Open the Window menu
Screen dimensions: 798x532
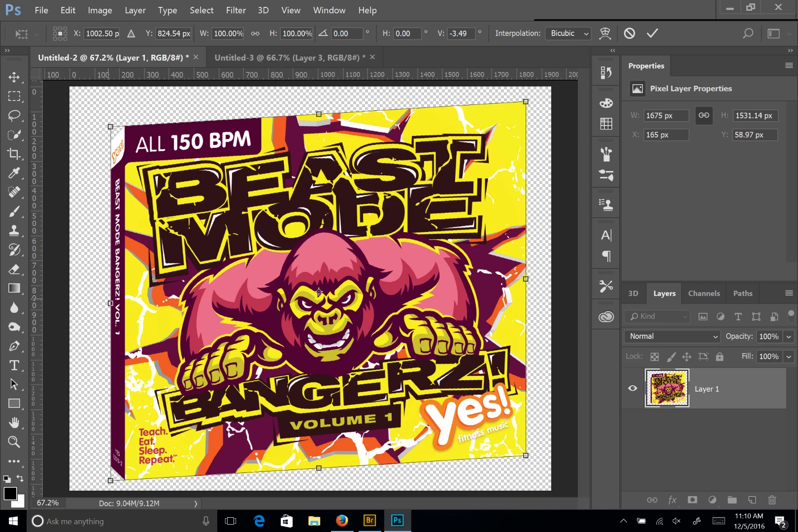pos(329,10)
